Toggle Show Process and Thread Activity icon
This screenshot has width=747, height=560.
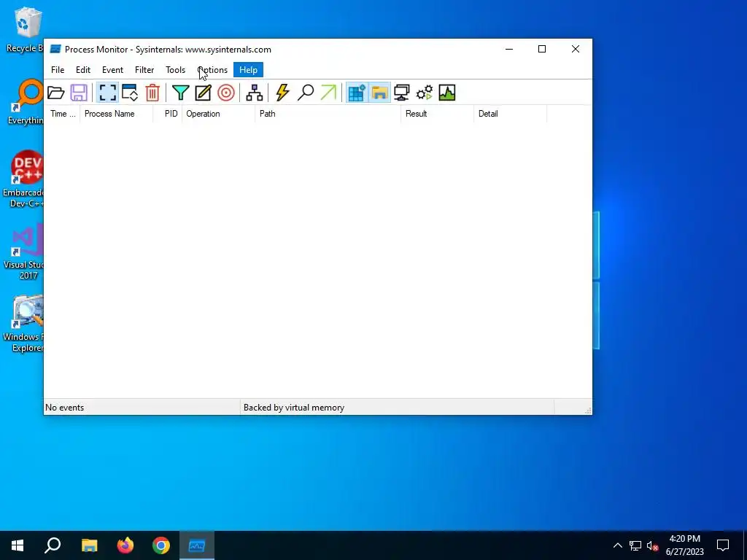coord(425,93)
